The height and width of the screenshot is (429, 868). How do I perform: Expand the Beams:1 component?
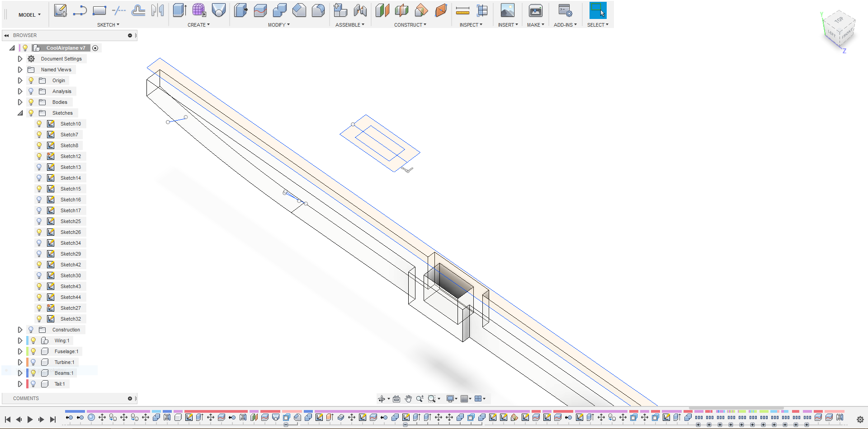point(20,373)
